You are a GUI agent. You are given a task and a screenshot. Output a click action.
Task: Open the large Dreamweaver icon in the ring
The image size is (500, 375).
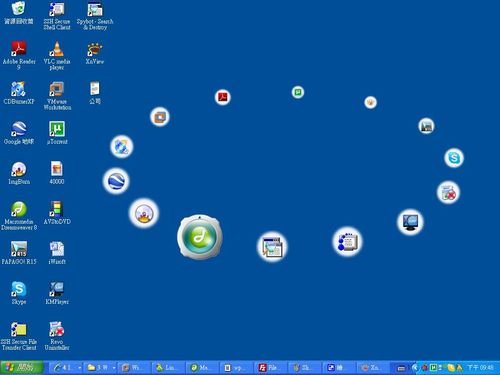click(x=200, y=237)
